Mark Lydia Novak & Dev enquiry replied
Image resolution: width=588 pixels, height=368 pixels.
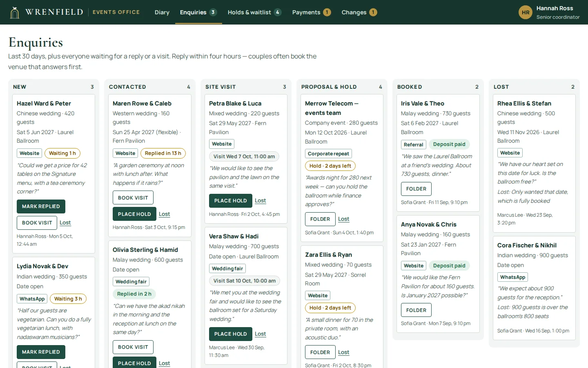[41, 352]
